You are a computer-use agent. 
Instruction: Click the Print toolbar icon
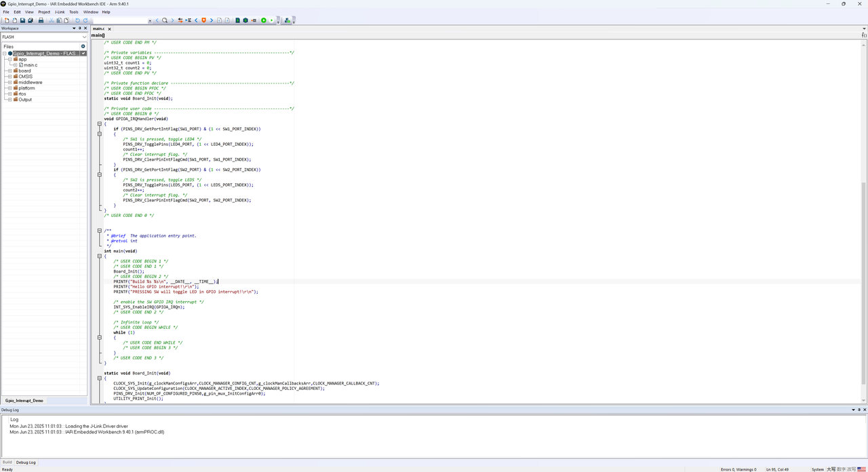pos(41,20)
